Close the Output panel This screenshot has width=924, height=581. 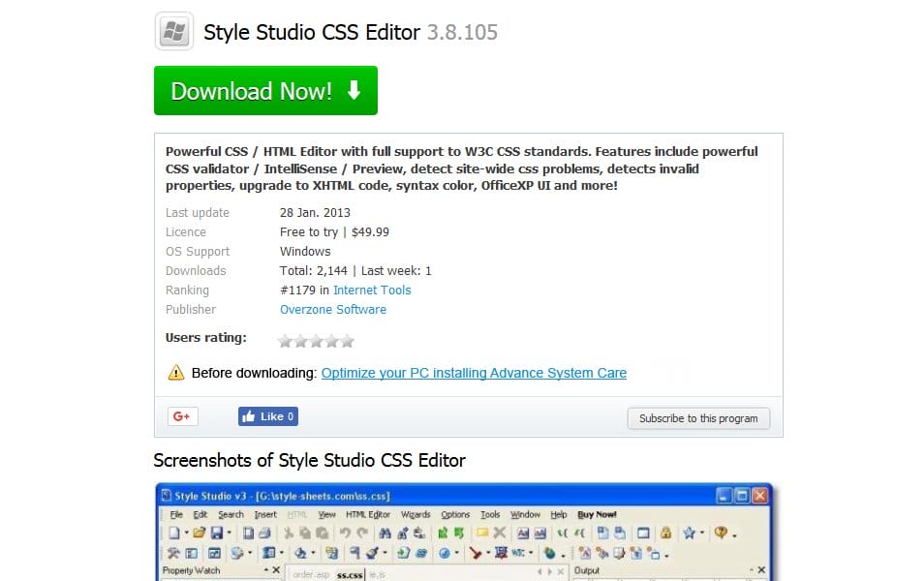click(761, 570)
